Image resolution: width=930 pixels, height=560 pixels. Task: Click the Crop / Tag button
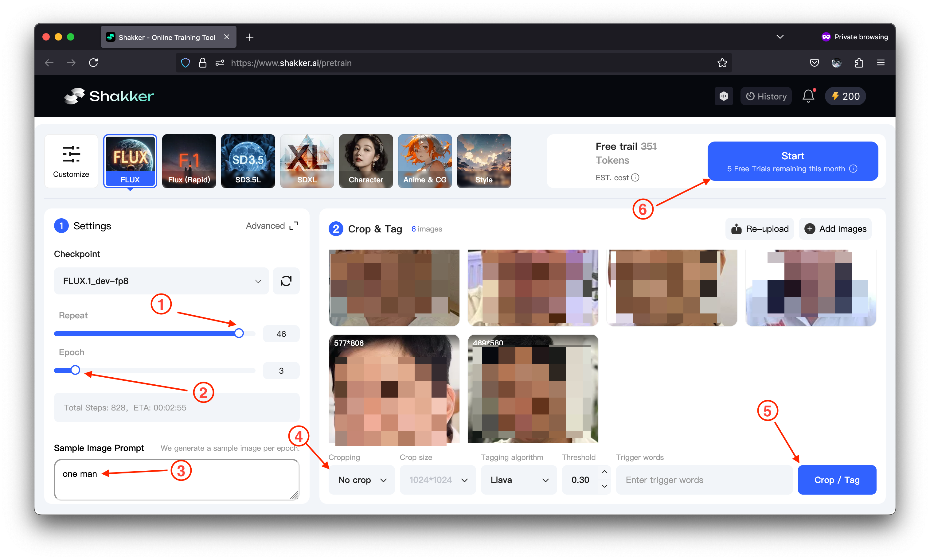837,480
